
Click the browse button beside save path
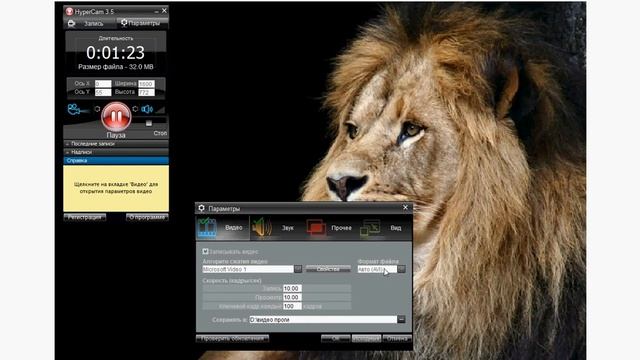coord(401,319)
